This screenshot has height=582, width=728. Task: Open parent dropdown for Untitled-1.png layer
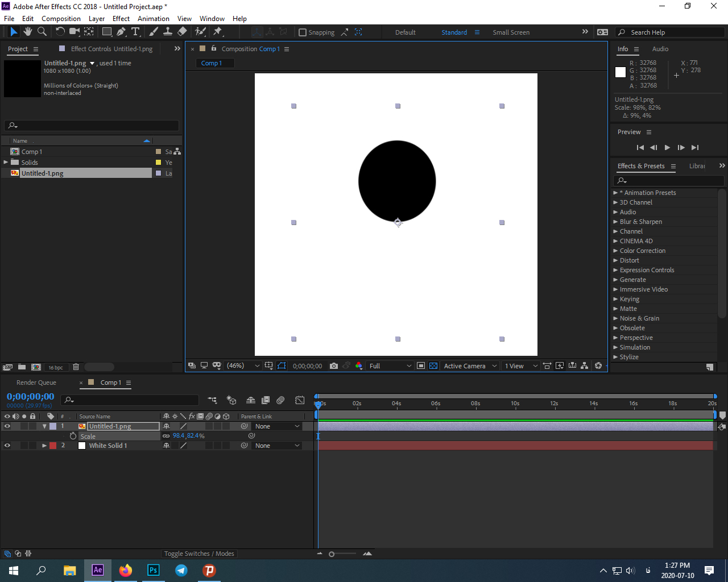click(x=277, y=426)
